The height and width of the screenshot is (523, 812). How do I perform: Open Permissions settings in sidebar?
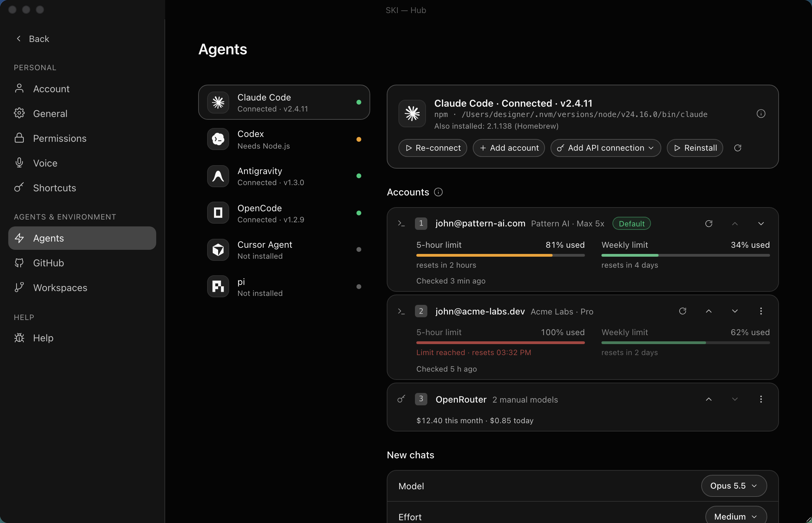82,138
